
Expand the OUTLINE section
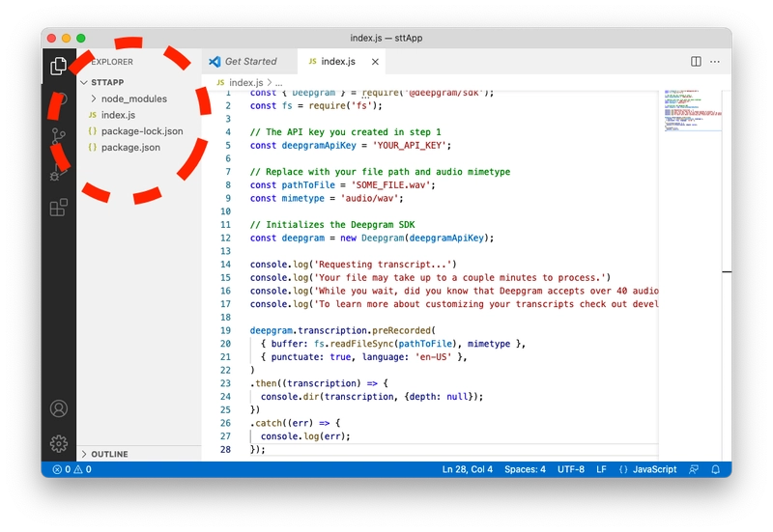109,454
